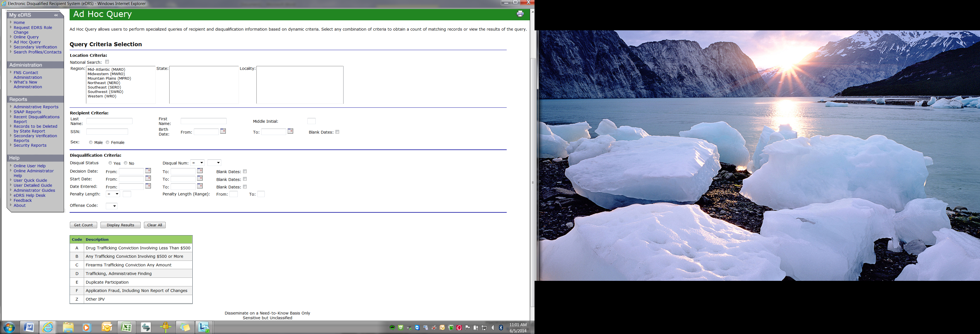Select Southeast (SERO) in Region list

104,87
